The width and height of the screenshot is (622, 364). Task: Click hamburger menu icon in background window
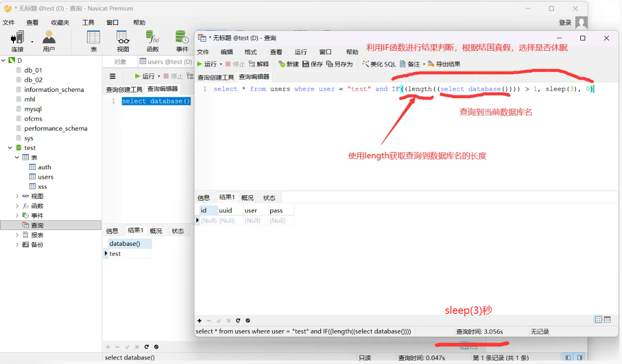112,76
